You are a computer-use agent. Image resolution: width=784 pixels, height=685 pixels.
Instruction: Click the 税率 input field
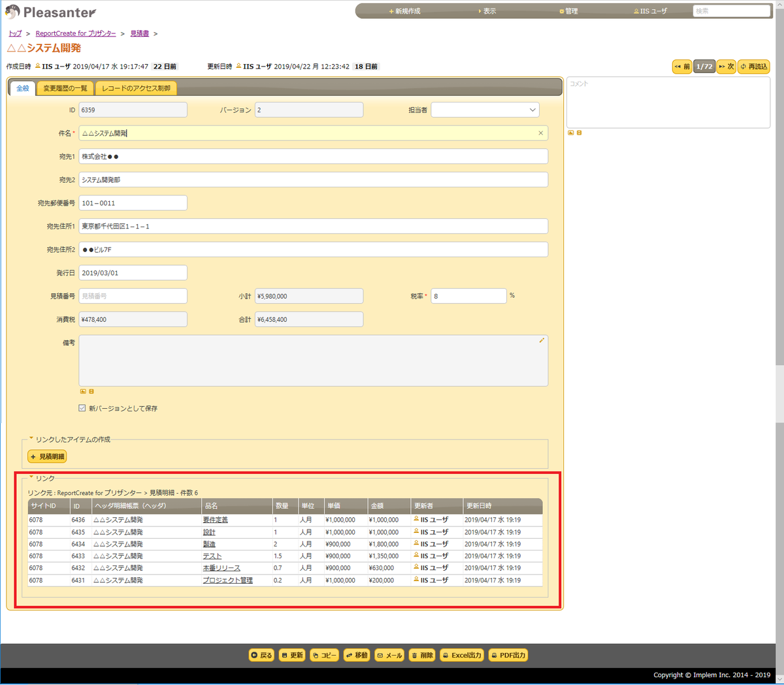click(468, 296)
